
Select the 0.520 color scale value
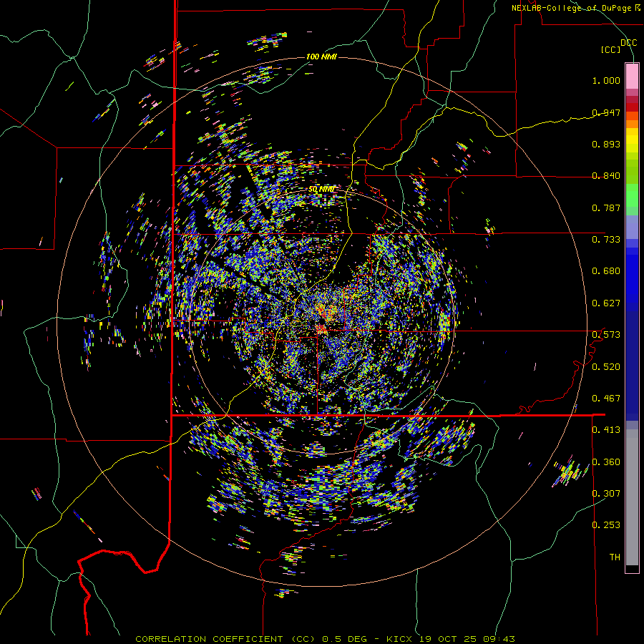pyautogui.click(x=606, y=366)
